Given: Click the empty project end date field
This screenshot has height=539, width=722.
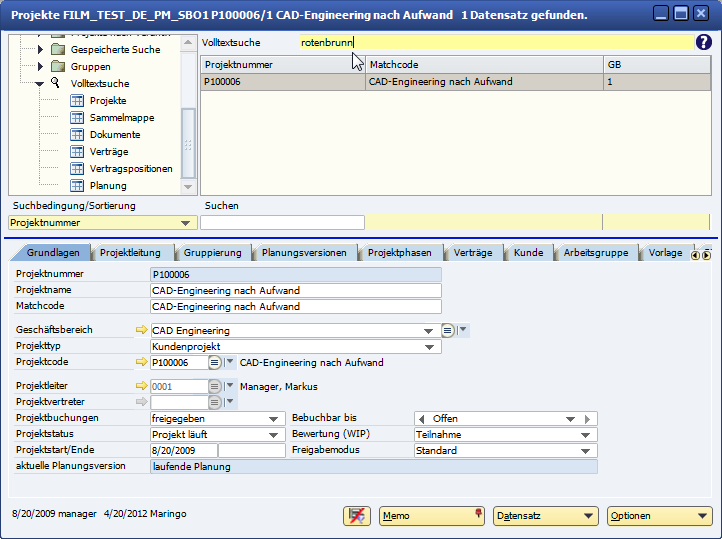Looking at the screenshot, I should pyautogui.click(x=251, y=451).
